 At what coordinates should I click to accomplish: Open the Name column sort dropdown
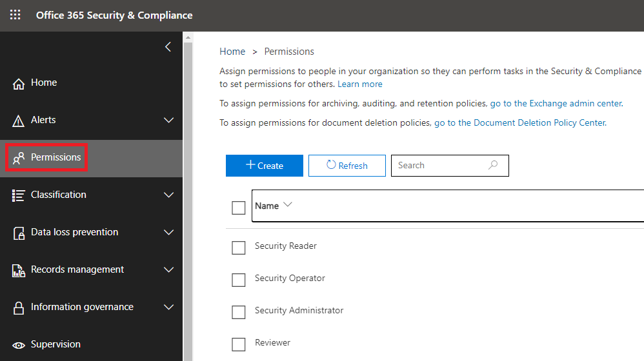click(288, 205)
